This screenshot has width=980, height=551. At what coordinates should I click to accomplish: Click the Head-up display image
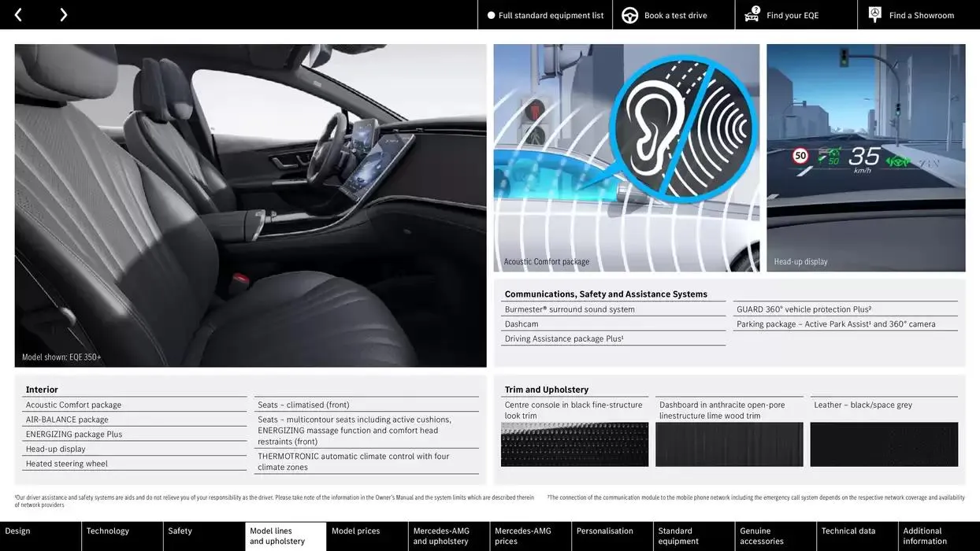click(866, 157)
